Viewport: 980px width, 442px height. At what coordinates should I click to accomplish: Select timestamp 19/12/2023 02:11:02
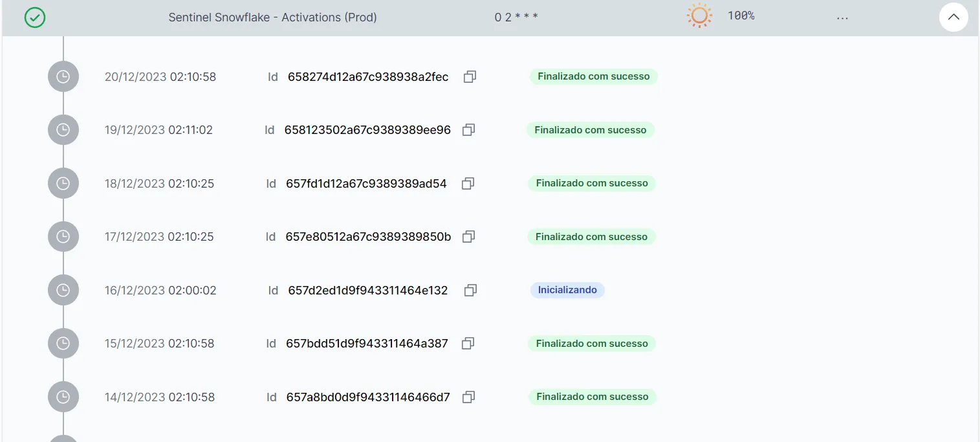click(158, 130)
